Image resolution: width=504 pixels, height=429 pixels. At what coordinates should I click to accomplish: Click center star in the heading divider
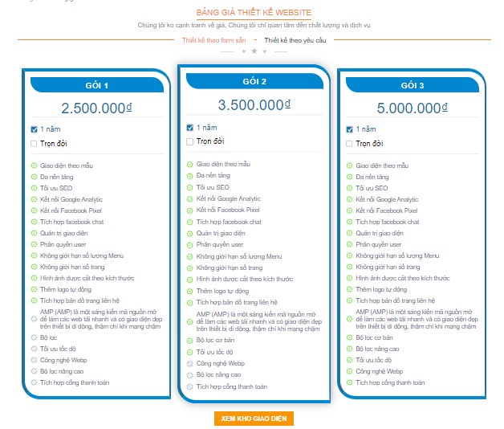coord(254,51)
